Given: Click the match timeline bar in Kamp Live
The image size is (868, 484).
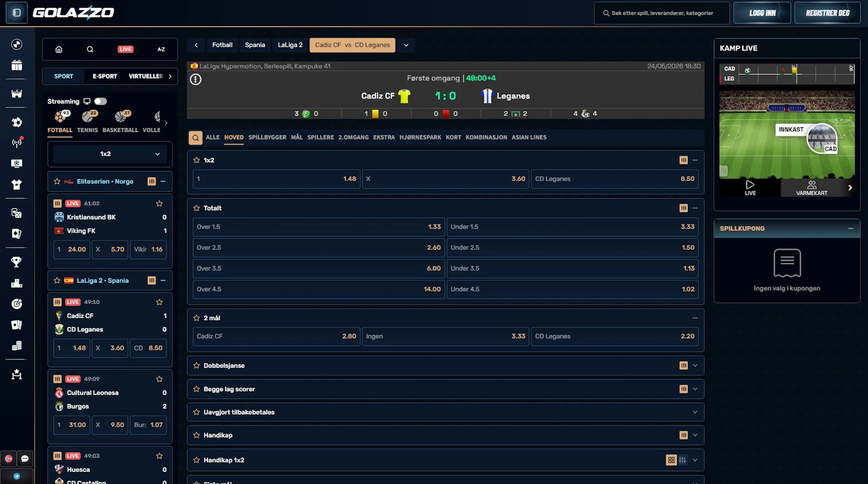Looking at the screenshot, I should click(787, 74).
